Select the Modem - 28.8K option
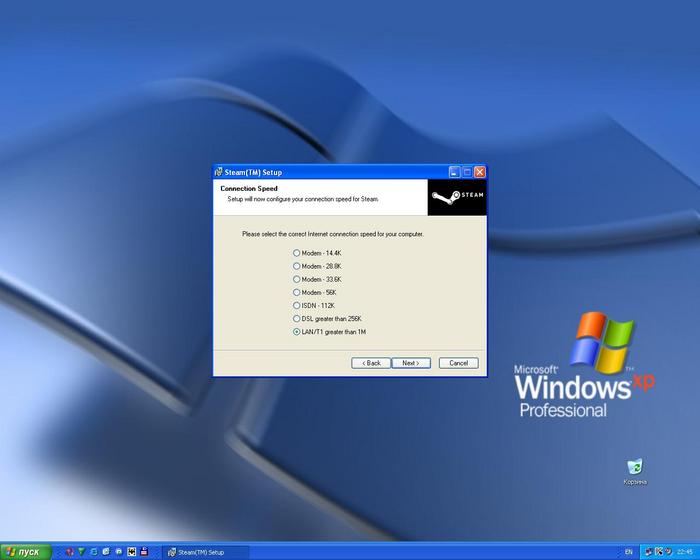Screen dimensions: 700x560 317,266
